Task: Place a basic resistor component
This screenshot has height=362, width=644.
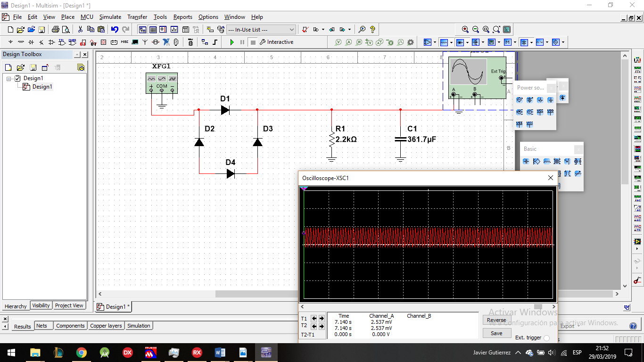Action: [21, 42]
